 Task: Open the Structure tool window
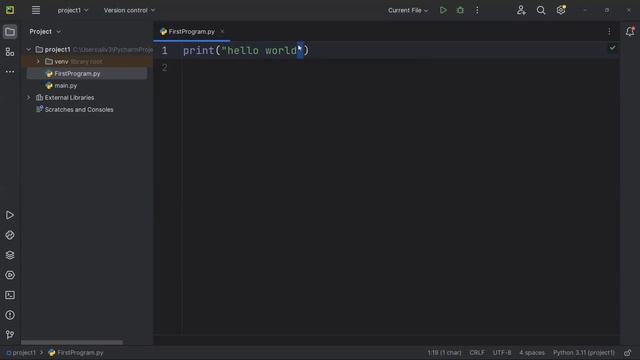click(10, 51)
